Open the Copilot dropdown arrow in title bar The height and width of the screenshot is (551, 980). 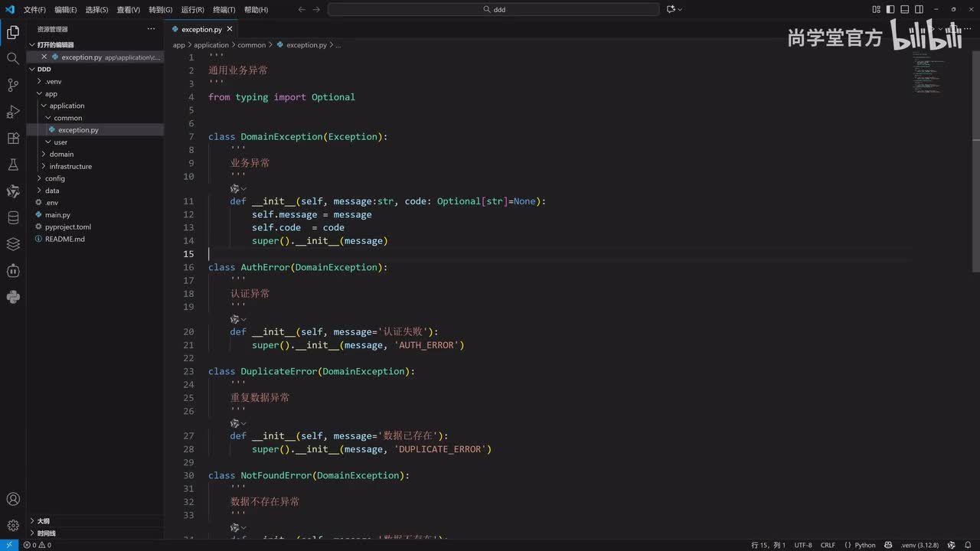coord(680,9)
